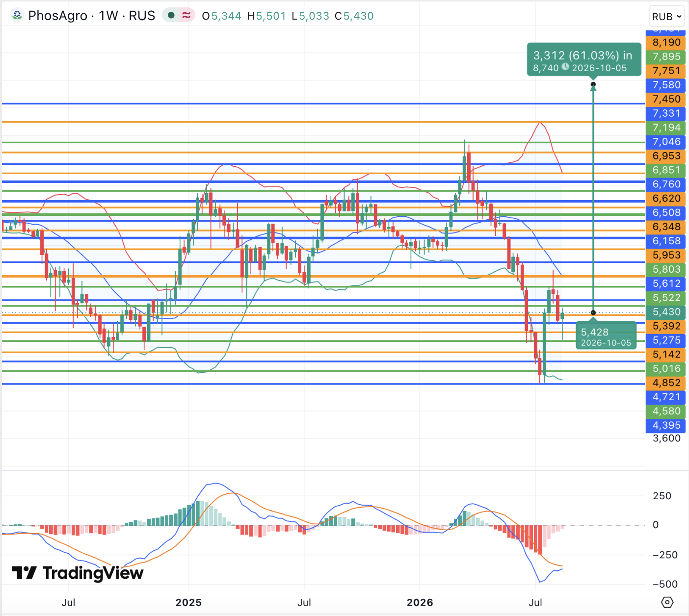Click the PhosAgro logo icon
This screenshot has height=616, width=689.
point(17,16)
